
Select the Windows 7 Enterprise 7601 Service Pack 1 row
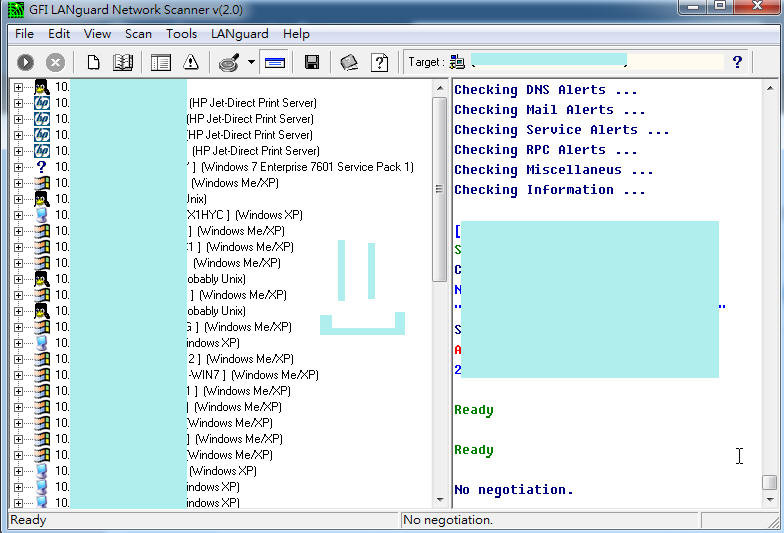(x=234, y=167)
